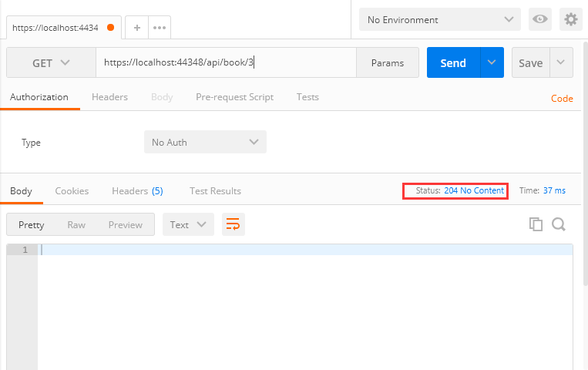
Task: Expand the Save button dropdown arrow
Action: point(561,62)
